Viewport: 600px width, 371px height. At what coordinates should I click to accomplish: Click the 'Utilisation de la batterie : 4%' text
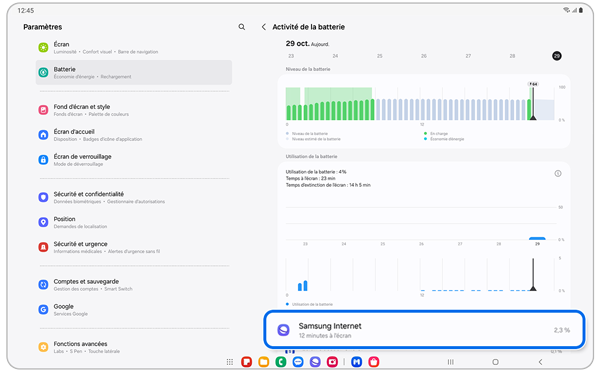click(316, 172)
